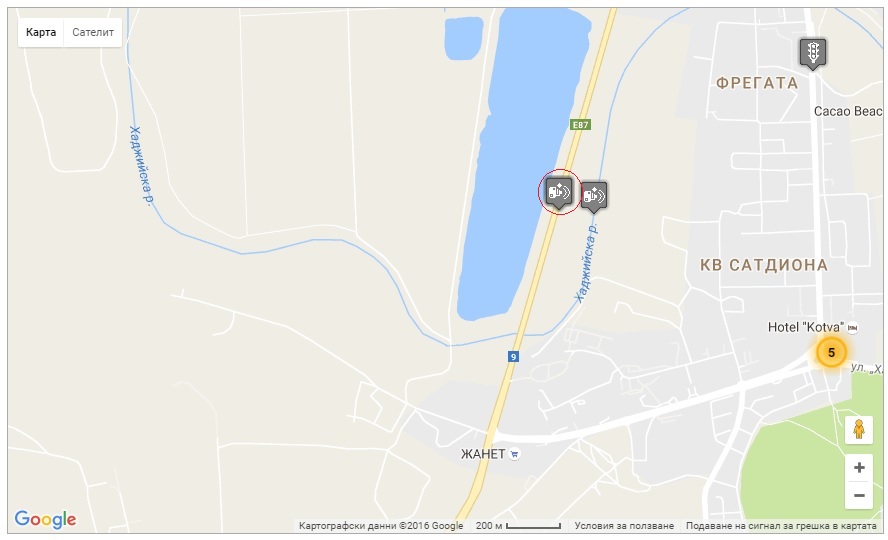The image size is (888, 540).
Task: Click the route 9 road shield
Action: coord(513,357)
